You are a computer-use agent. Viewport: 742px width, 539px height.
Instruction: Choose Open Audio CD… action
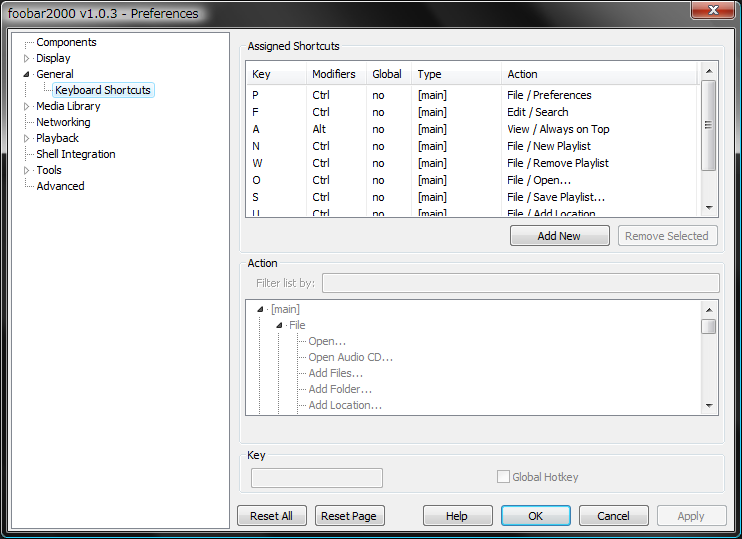[351, 357]
